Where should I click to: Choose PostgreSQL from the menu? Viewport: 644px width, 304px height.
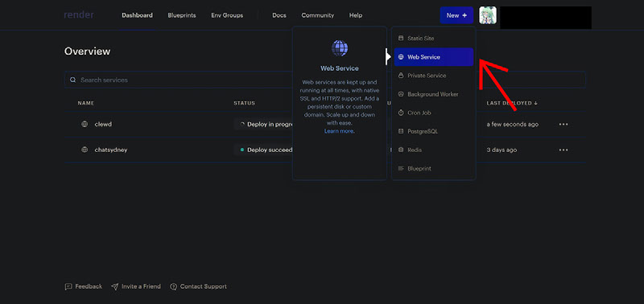click(434, 131)
